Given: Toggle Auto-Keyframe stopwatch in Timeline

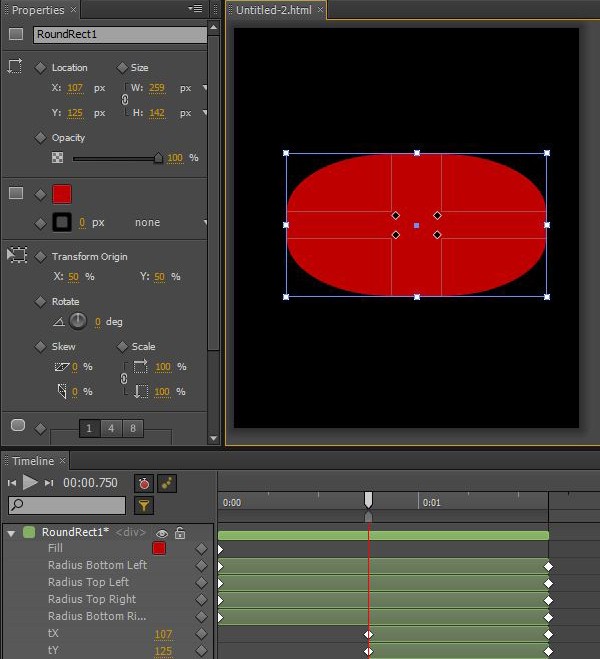Looking at the screenshot, I should pos(144,482).
